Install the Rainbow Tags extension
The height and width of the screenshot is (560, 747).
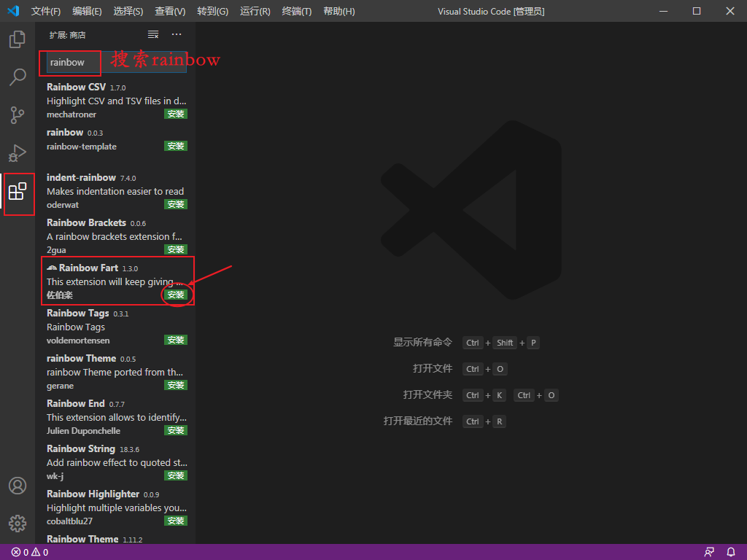(176, 340)
